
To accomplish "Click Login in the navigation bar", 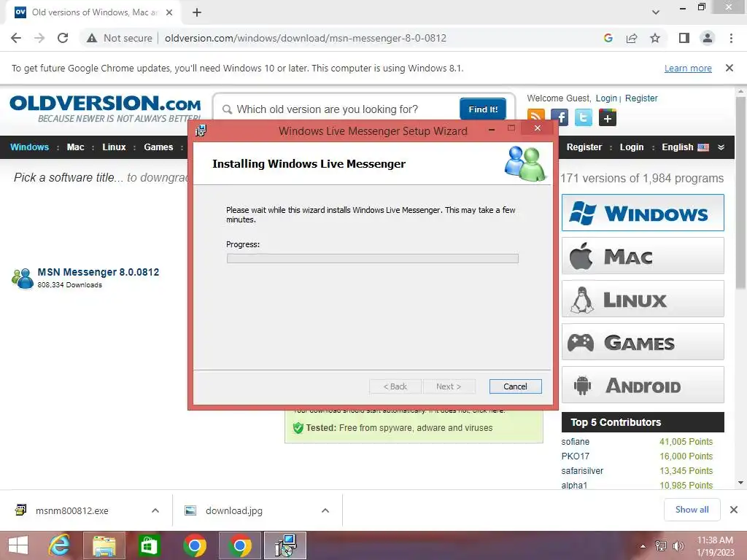I will point(632,147).
